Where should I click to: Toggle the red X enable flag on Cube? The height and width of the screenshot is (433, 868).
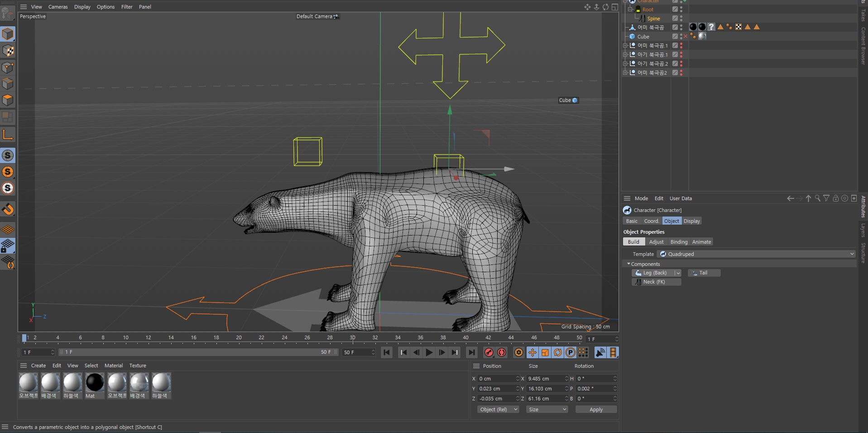pos(686,36)
